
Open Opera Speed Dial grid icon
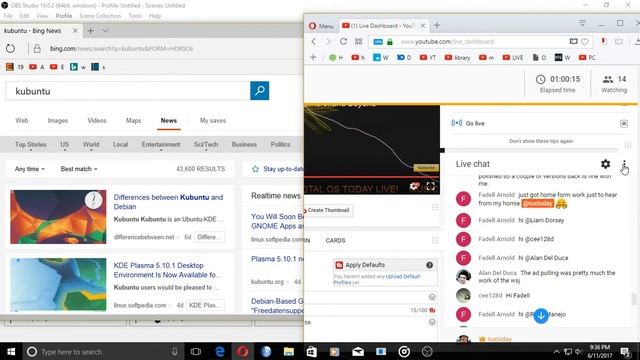(358, 42)
